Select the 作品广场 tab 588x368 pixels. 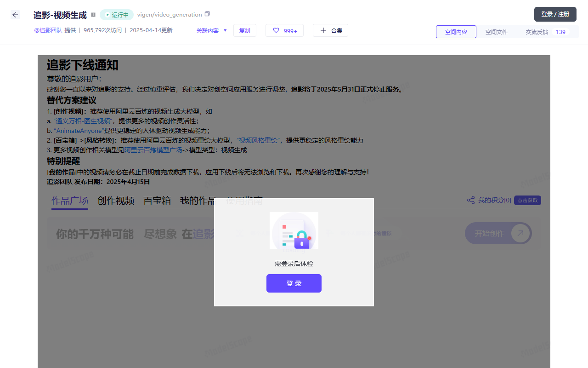tap(70, 201)
